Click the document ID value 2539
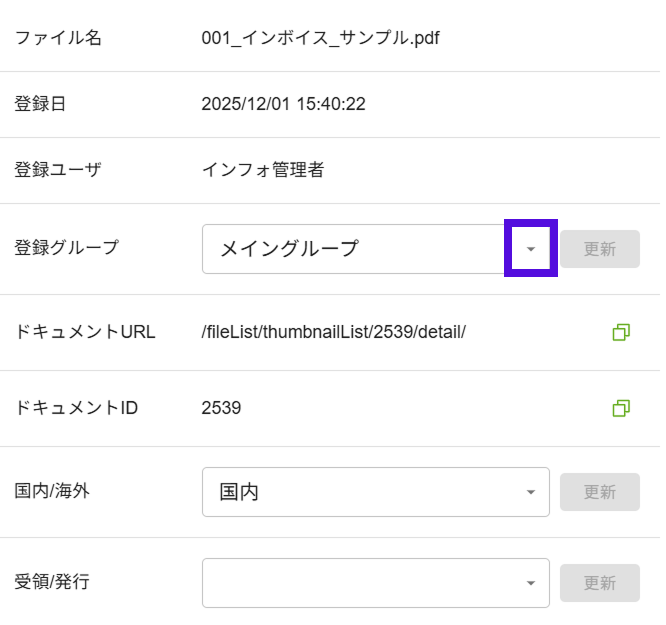 point(221,408)
